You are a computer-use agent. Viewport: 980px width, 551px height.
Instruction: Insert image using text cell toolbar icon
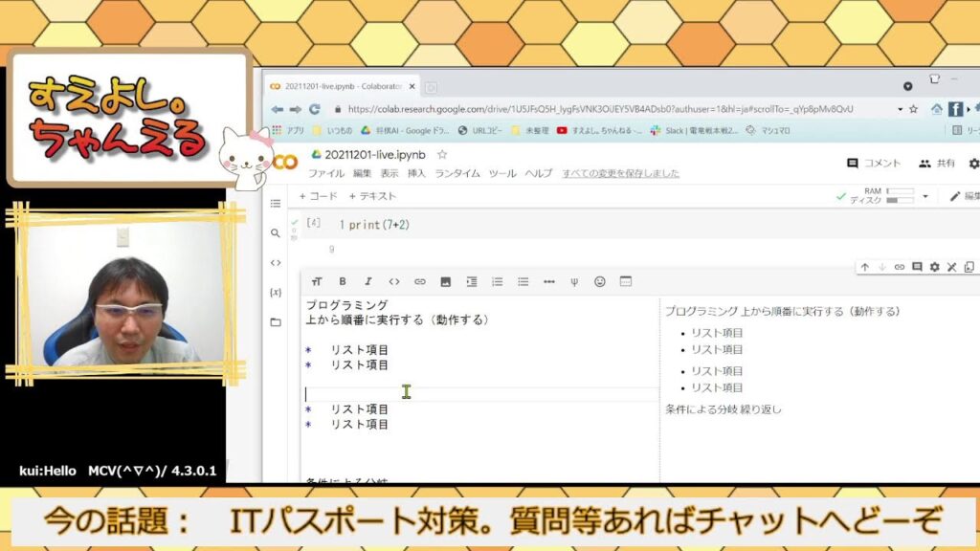tap(446, 282)
